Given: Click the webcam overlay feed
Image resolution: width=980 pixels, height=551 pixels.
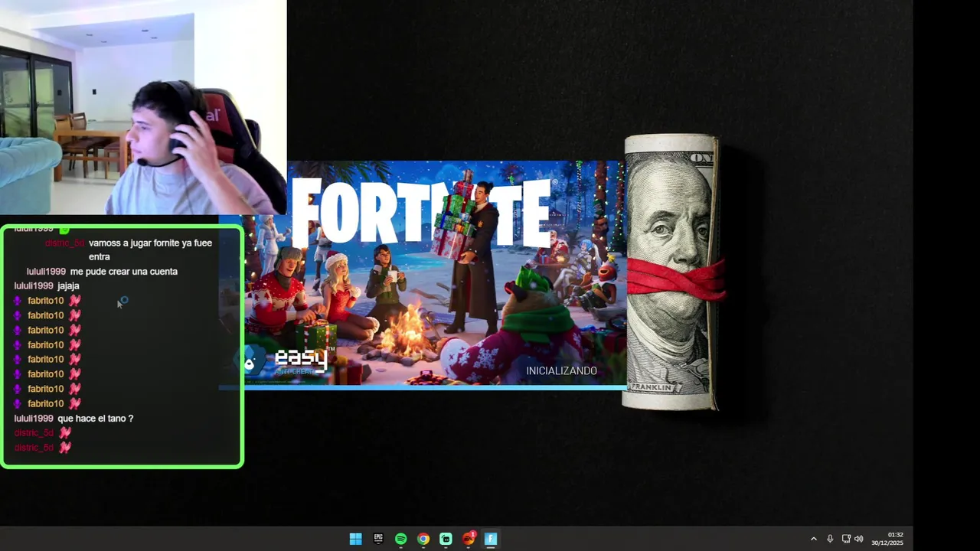Looking at the screenshot, I should 143,107.
